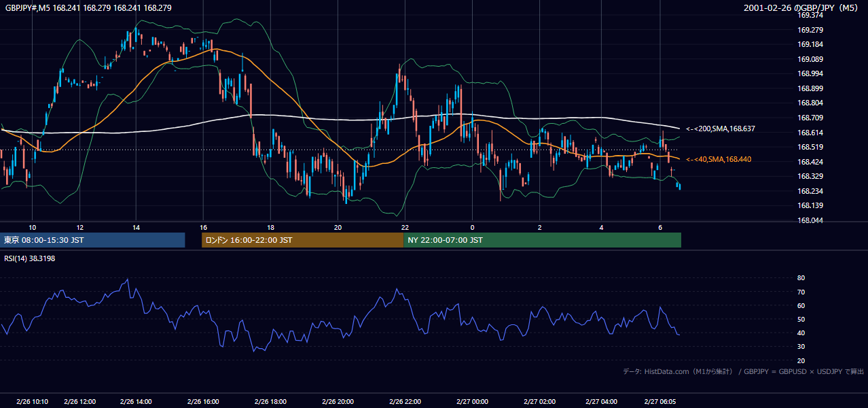Image resolution: width=868 pixels, height=408 pixels.
Task: Click the bottom date label 2/26 16:00
Action: coord(203,401)
